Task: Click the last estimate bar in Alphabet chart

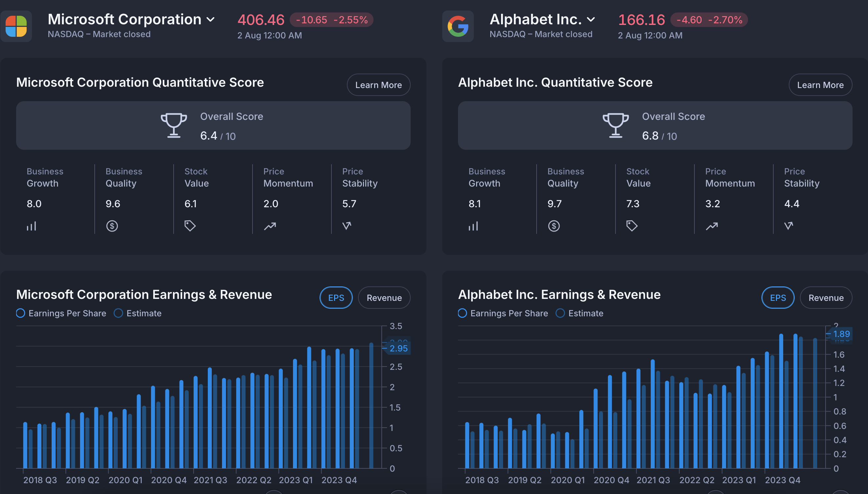Action: (x=815, y=403)
